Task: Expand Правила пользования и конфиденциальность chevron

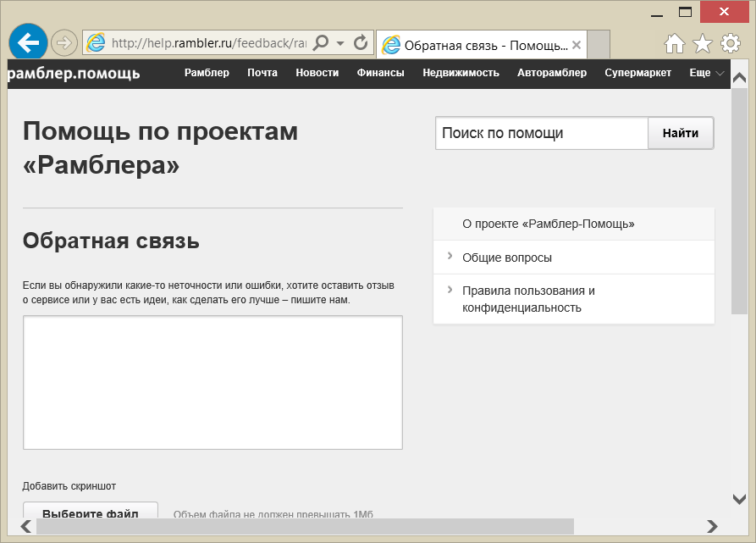Action: (x=450, y=290)
